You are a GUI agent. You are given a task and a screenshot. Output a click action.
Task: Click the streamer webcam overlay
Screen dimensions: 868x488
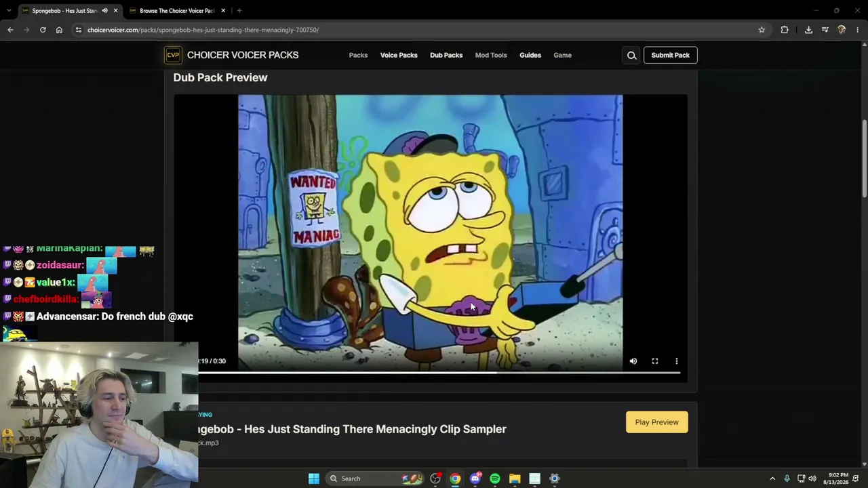click(x=99, y=415)
